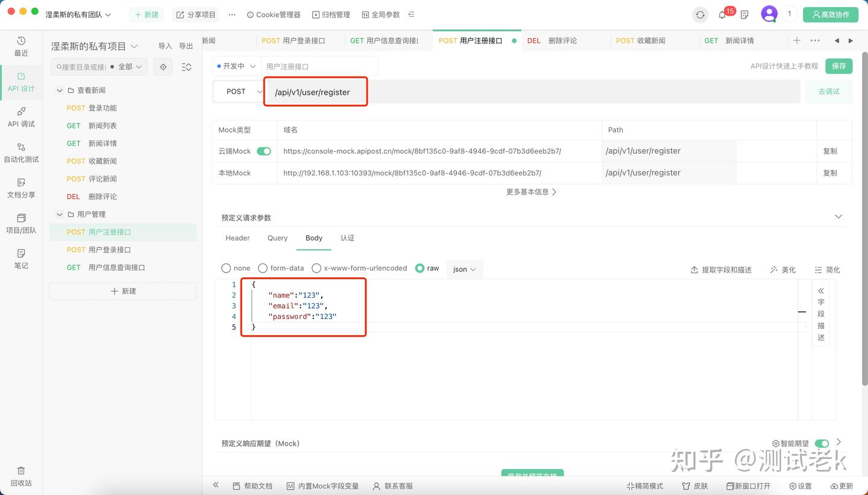Change the skin via 皮肤 at the bottom
The image size is (868, 495).
[x=694, y=485]
